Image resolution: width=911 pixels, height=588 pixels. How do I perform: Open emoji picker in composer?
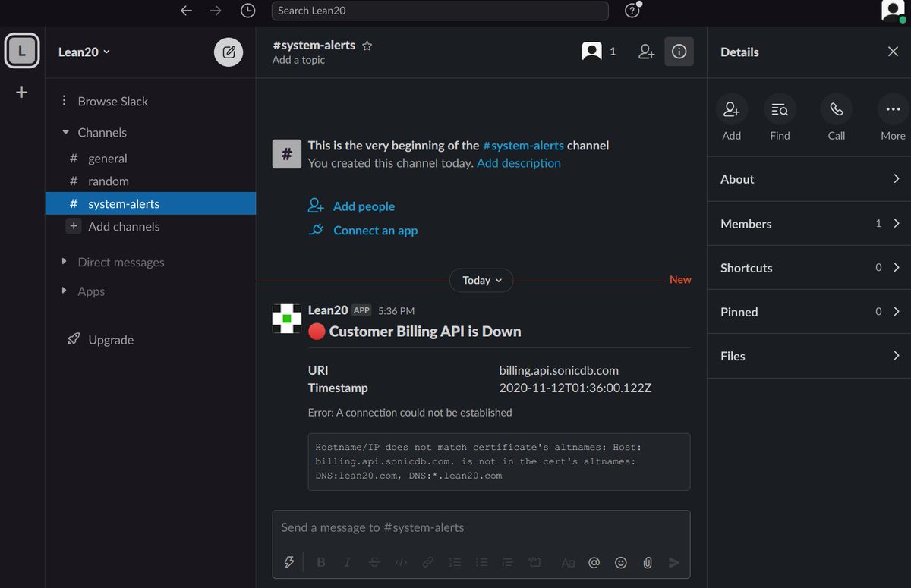pyautogui.click(x=621, y=562)
